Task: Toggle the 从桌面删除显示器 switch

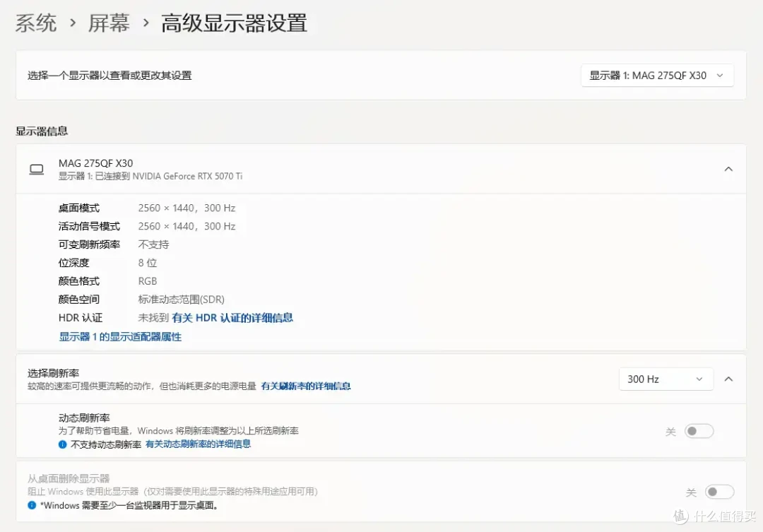Action: pyautogui.click(x=719, y=492)
